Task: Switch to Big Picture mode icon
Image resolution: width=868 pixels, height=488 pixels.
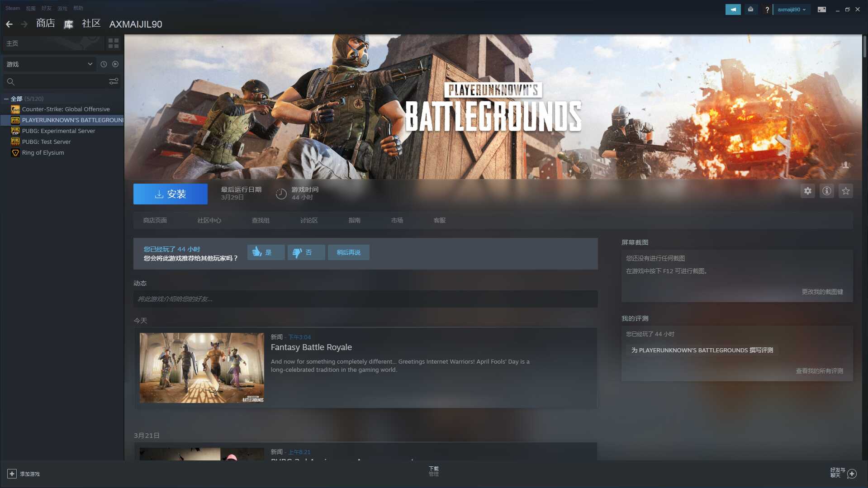Action: pyautogui.click(x=821, y=9)
